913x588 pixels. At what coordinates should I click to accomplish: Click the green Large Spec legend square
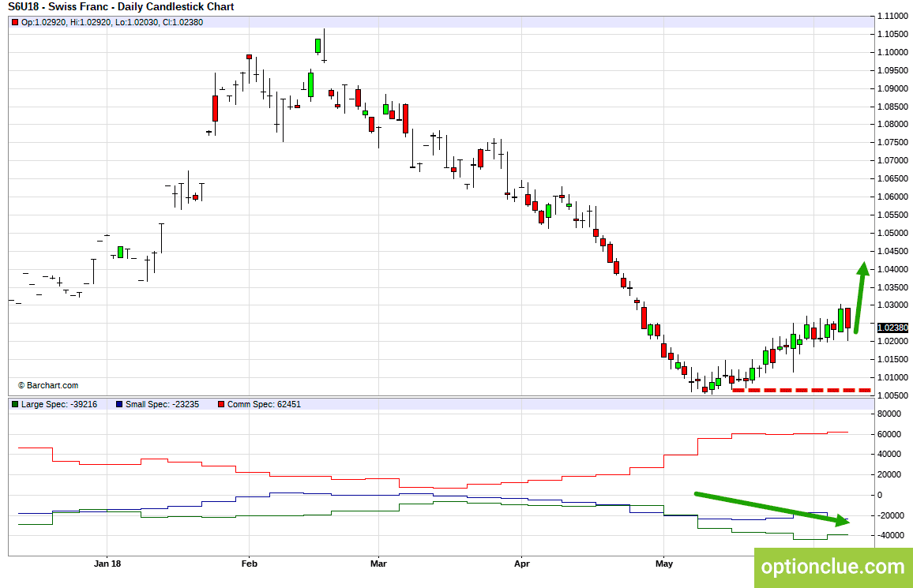pyautogui.click(x=15, y=404)
